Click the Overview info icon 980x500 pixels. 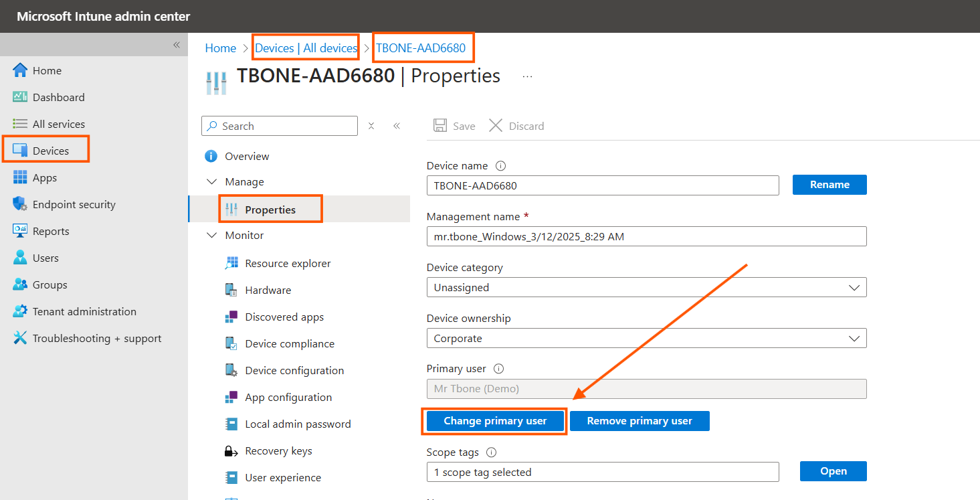[211, 156]
